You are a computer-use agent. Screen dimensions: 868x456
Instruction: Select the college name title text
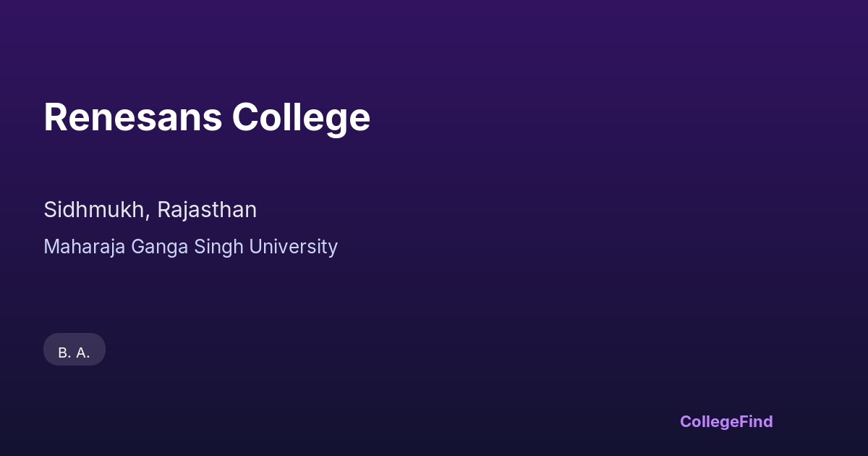click(207, 117)
